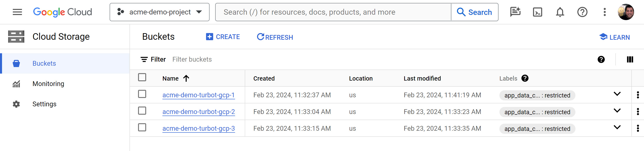Open the main navigation hamburger menu
Screen dimensions: 644x151
[x=17, y=12]
